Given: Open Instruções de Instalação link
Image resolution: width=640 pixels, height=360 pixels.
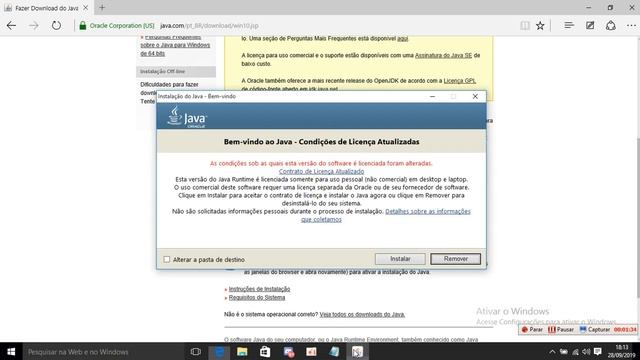Looking at the screenshot, I should 259,289.
